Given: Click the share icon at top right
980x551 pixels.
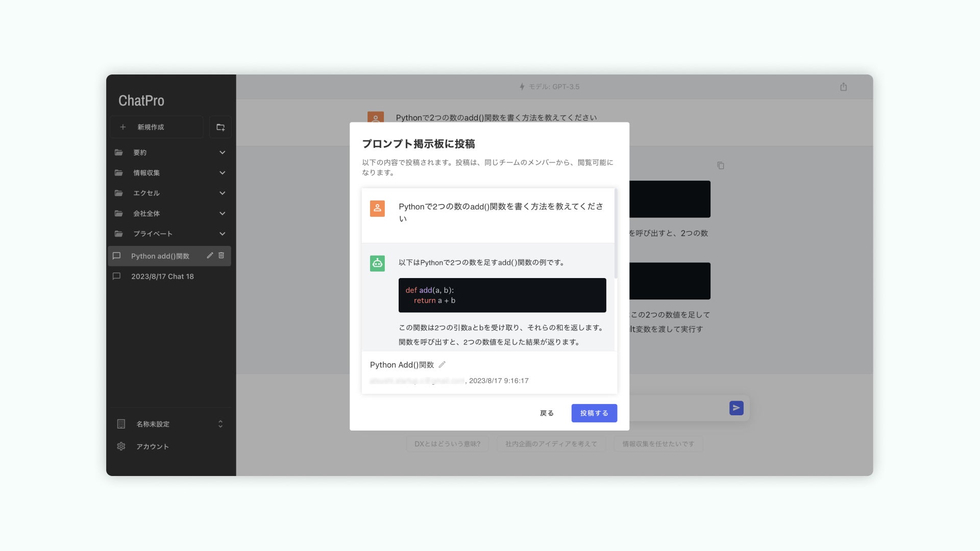Looking at the screenshot, I should [843, 87].
